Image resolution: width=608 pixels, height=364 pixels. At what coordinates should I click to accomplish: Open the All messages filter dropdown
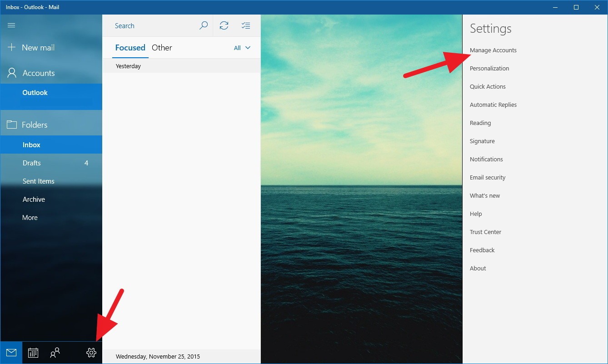(x=241, y=47)
